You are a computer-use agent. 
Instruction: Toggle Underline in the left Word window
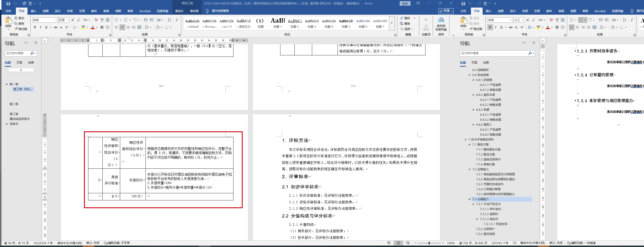[46, 27]
